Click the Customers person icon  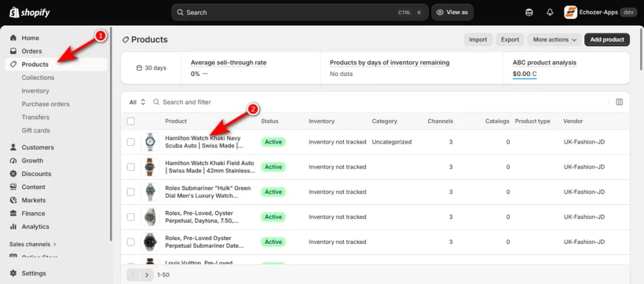pyautogui.click(x=14, y=147)
